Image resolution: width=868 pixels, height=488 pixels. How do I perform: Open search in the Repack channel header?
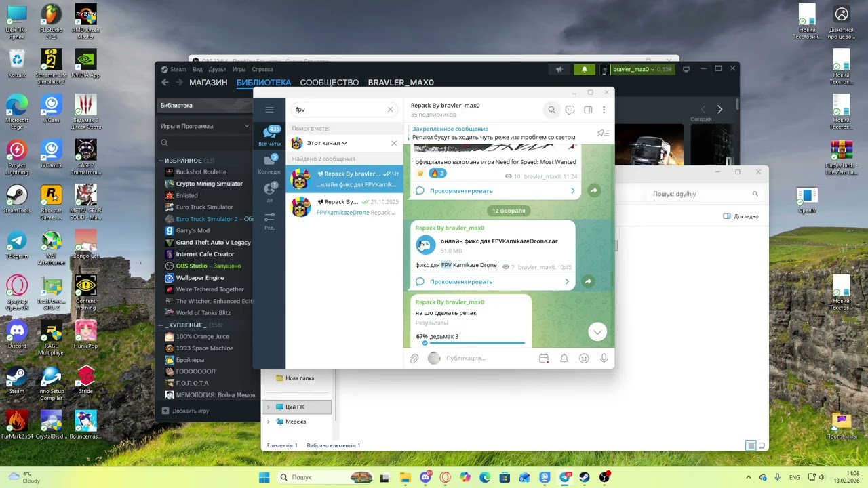pyautogui.click(x=552, y=110)
